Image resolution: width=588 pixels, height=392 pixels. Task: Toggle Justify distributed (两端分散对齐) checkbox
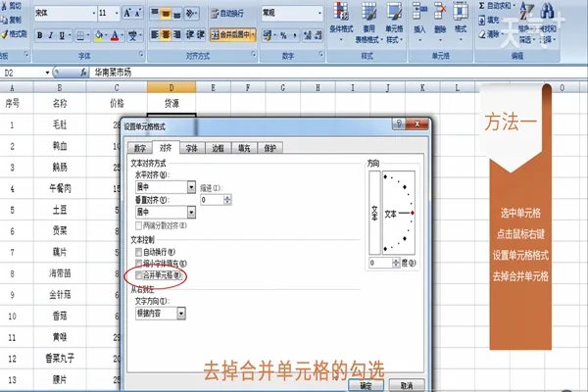click(138, 225)
